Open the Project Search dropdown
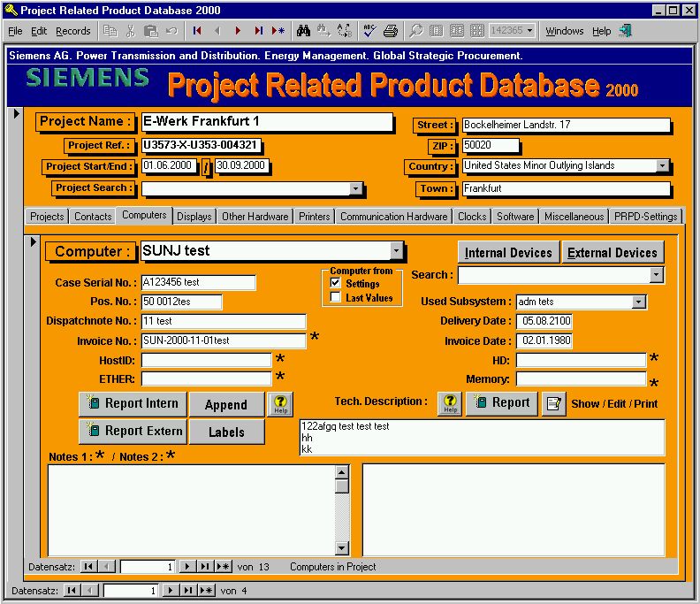Viewport: 700px width, 604px height. pyautogui.click(x=355, y=188)
